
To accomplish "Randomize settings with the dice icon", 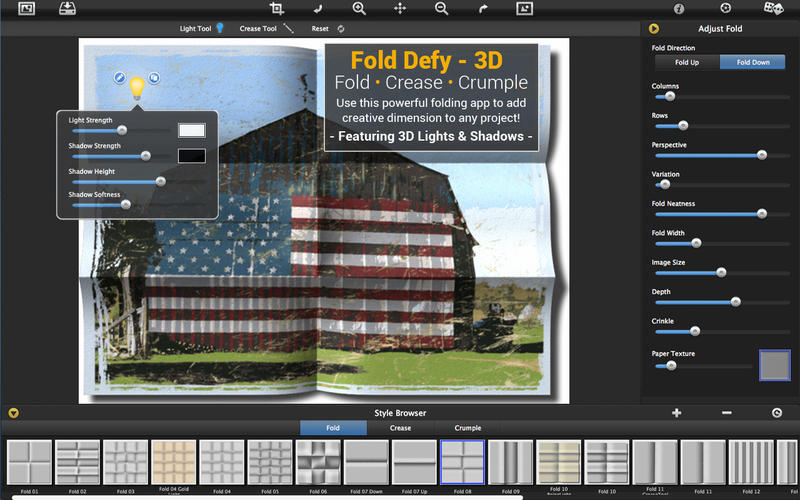I will point(773,8).
